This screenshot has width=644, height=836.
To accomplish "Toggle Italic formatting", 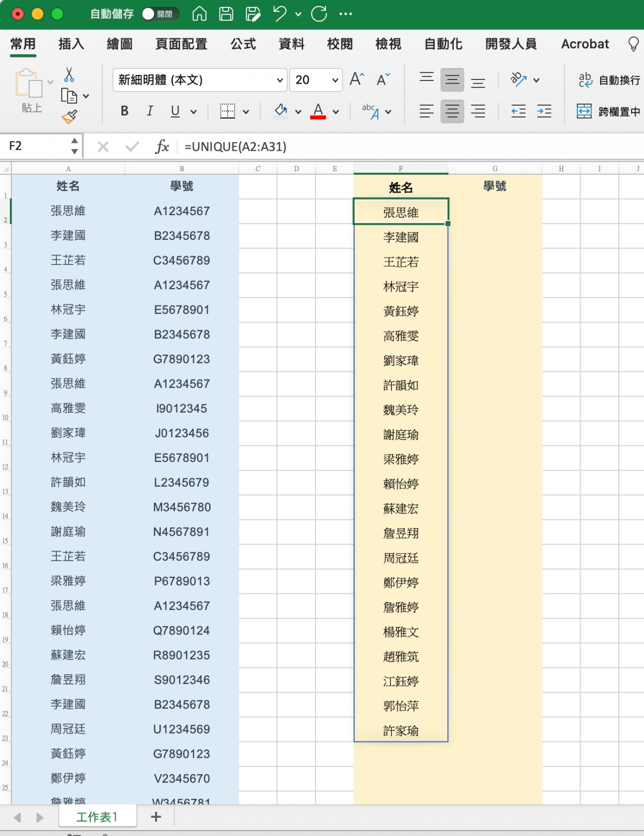I will click(x=150, y=111).
